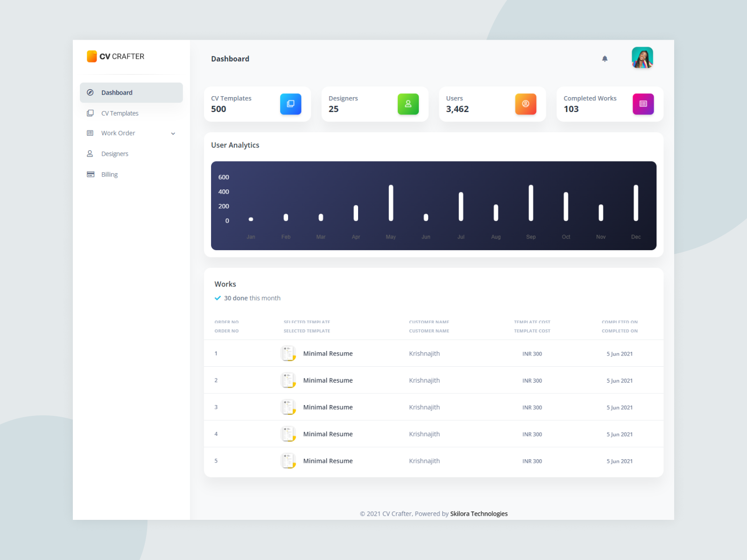Toggle the blue checkmark next to 30 done
The height and width of the screenshot is (560, 747).
(218, 298)
